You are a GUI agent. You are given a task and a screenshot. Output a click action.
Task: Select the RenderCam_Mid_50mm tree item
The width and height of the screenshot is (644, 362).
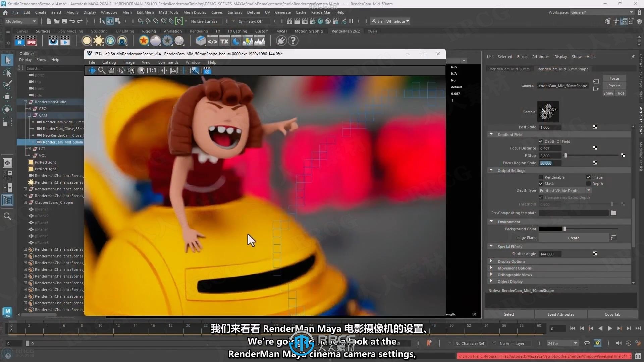point(63,142)
